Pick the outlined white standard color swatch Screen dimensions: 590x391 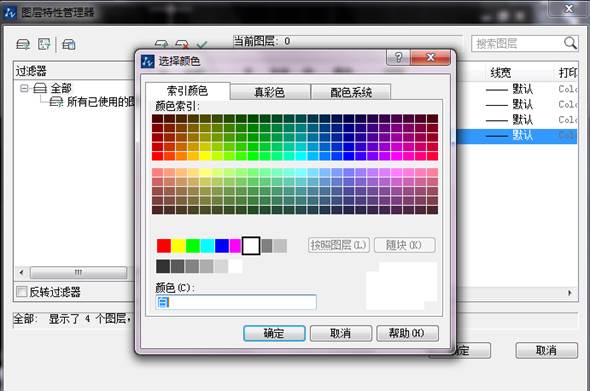(x=251, y=246)
